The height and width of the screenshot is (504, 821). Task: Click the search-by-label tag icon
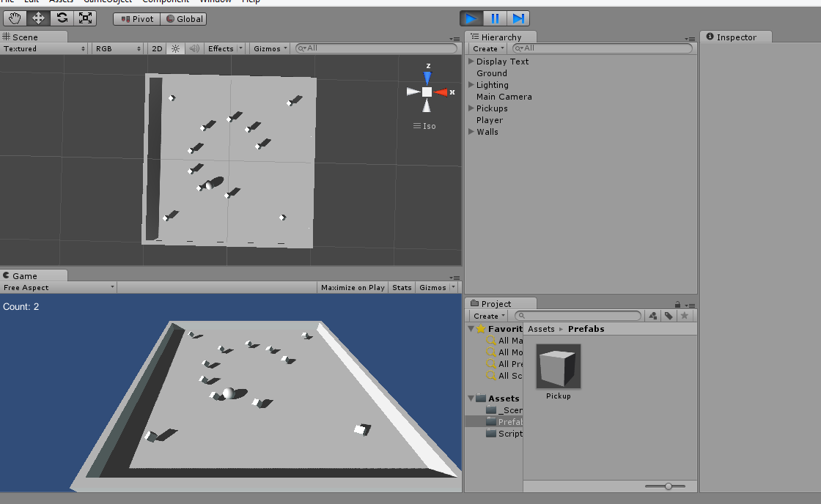tap(669, 316)
